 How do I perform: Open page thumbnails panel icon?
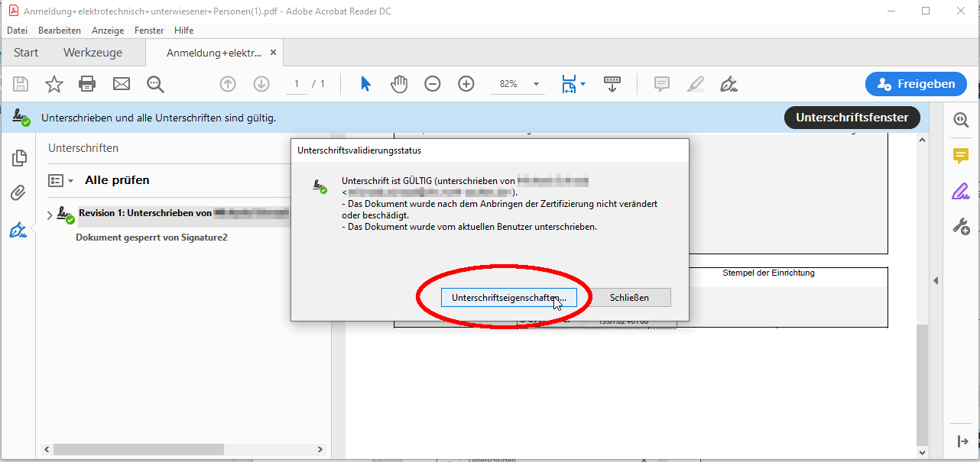pyautogui.click(x=19, y=158)
